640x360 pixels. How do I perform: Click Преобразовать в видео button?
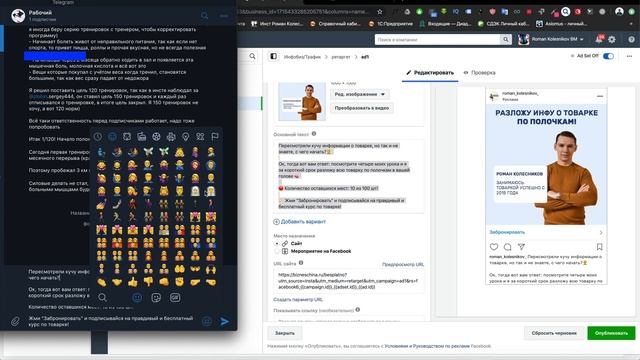pyautogui.click(x=362, y=108)
